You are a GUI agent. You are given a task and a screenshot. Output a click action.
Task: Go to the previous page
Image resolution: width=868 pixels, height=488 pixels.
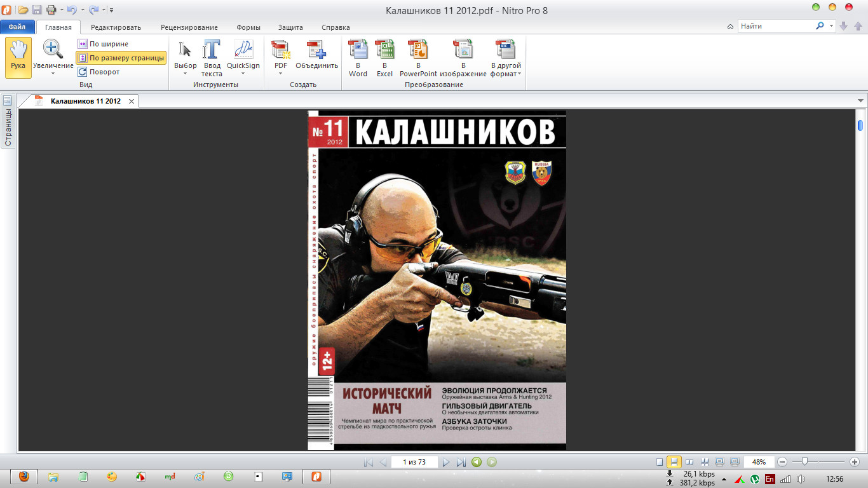(x=383, y=462)
